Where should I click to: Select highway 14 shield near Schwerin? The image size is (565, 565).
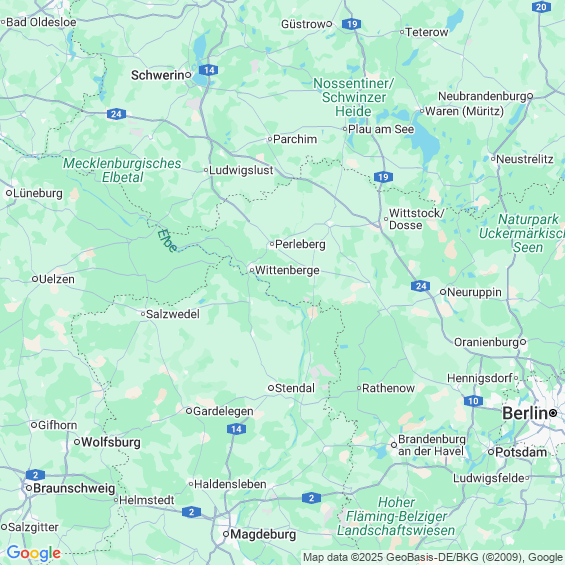(209, 70)
